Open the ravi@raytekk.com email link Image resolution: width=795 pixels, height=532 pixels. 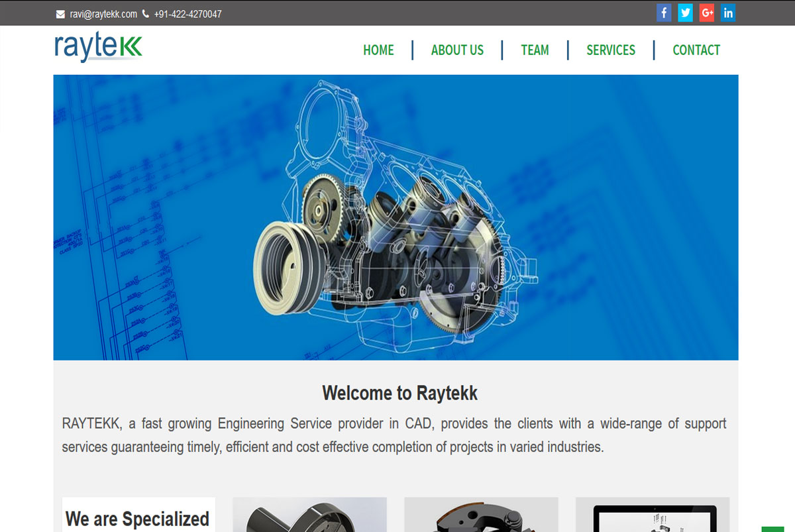[x=103, y=14]
